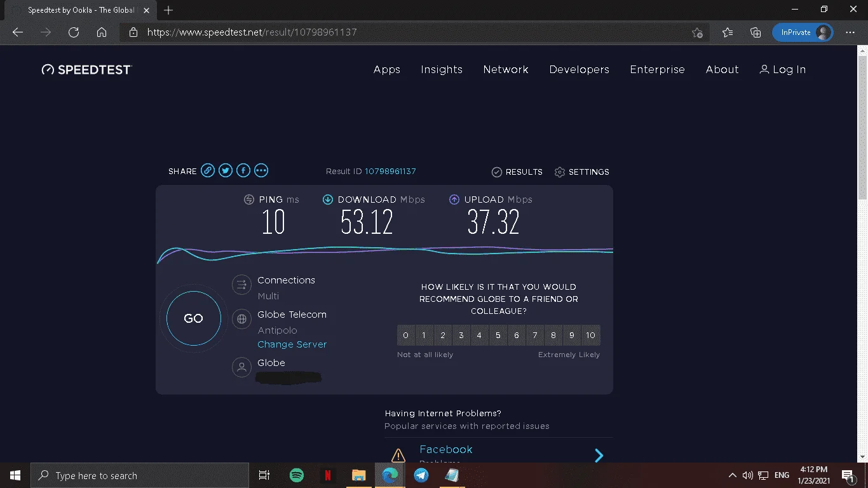Share the result on Twitter
Screen dimensions: 868x488
tap(226, 170)
